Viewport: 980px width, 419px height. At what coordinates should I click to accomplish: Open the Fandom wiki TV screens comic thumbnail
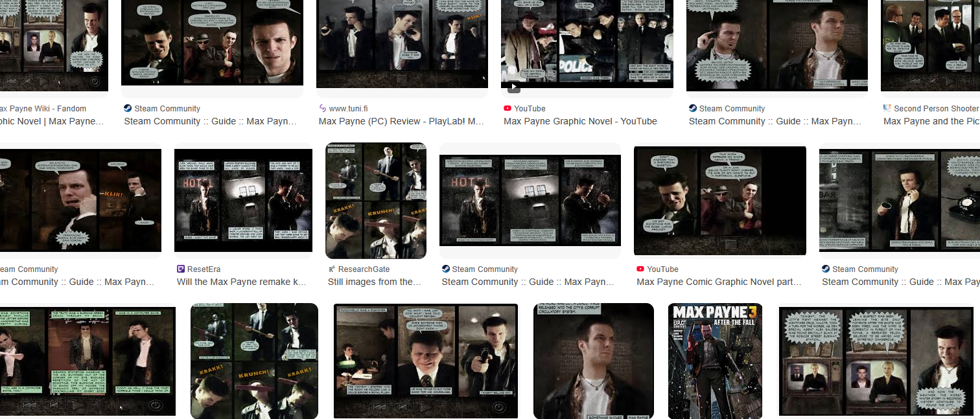point(54,45)
